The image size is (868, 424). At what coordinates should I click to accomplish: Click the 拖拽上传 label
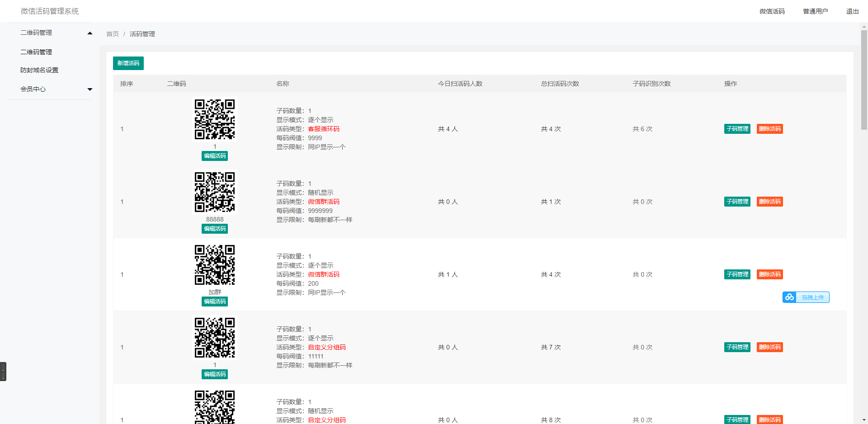(x=812, y=297)
